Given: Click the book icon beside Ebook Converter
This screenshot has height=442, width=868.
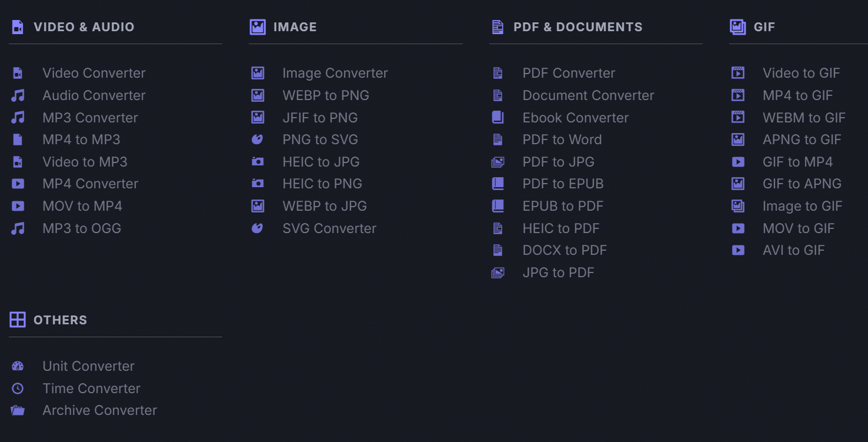Looking at the screenshot, I should 498,118.
